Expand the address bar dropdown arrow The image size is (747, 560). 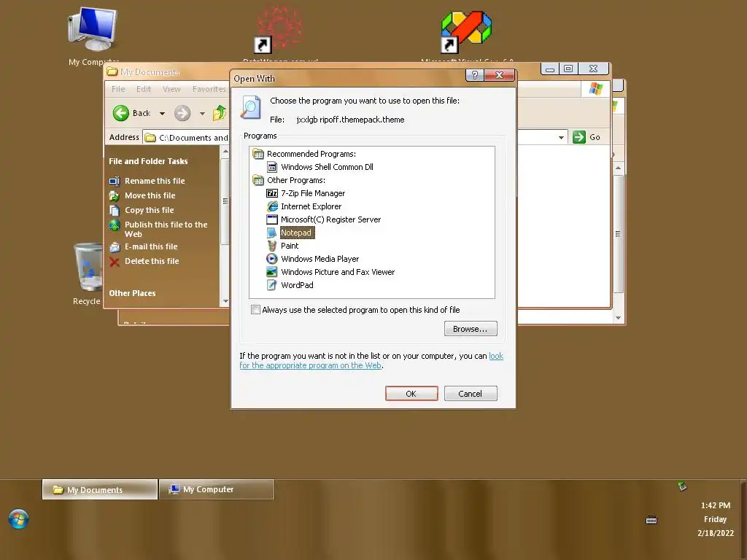tap(561, 138)
